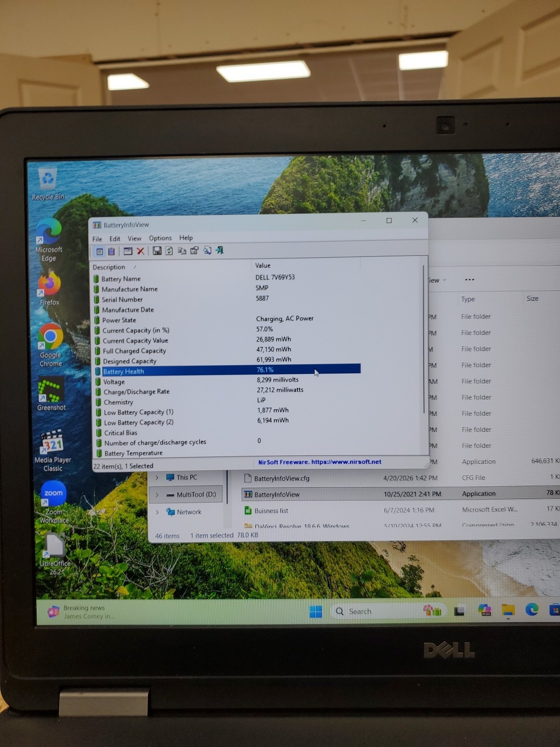Image resolution: width=560 pixels, height=747 pixels.
Task: Click the red X delete toolbar icon
Action: (x=140, y=251)
